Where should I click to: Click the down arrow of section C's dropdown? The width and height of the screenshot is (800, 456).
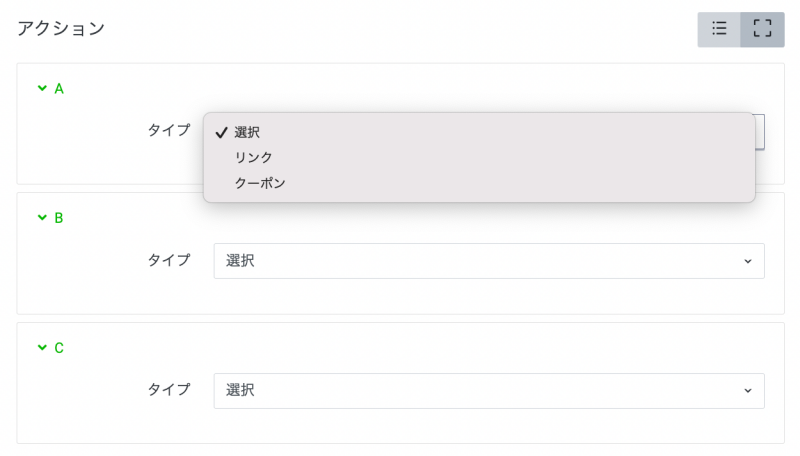747,391
